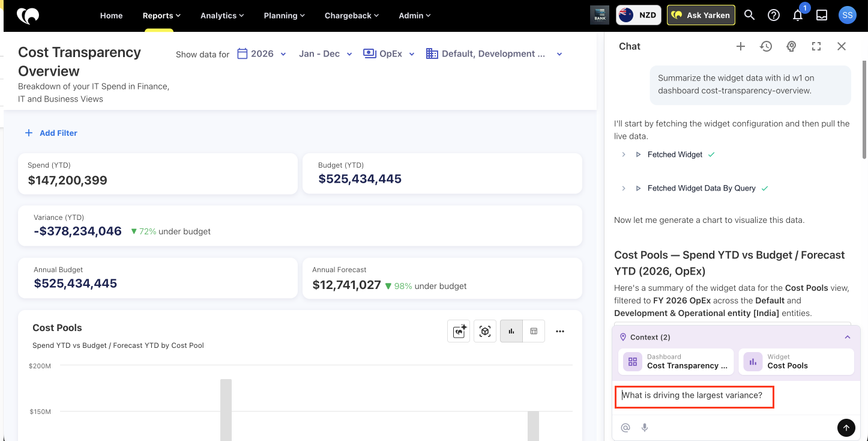The height and width of the screenshot is (441, 868).
Task: Click the Ask Yarken button
Action: point(701,15)
